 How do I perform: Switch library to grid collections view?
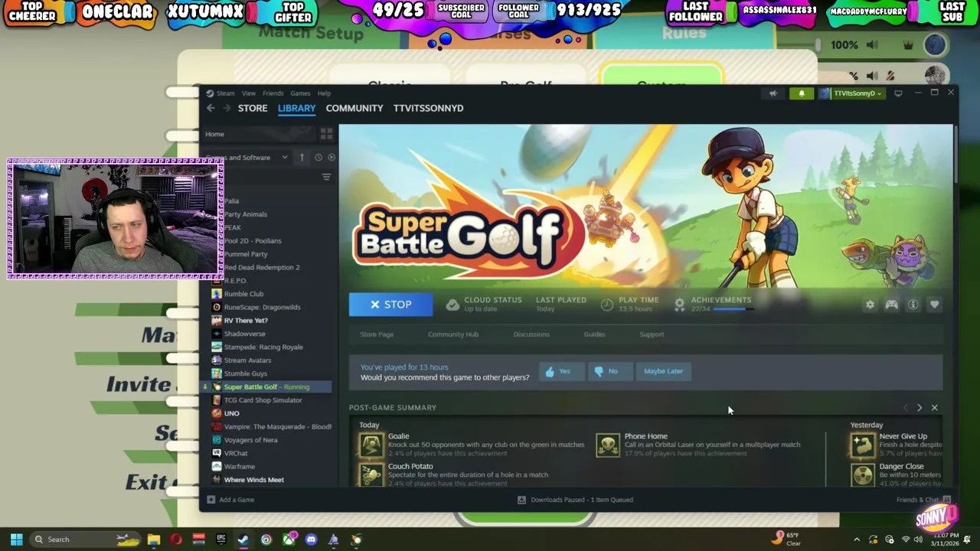coord(326,134)
